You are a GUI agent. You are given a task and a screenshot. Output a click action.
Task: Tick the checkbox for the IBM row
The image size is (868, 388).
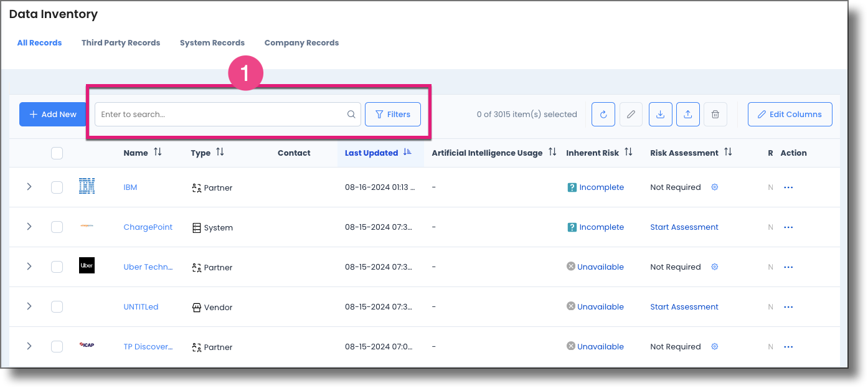pyautogui.click(x=57, y=187)
